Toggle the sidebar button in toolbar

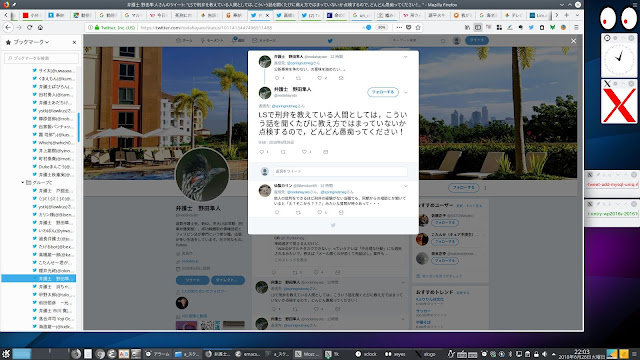click(x=478, y=27)
